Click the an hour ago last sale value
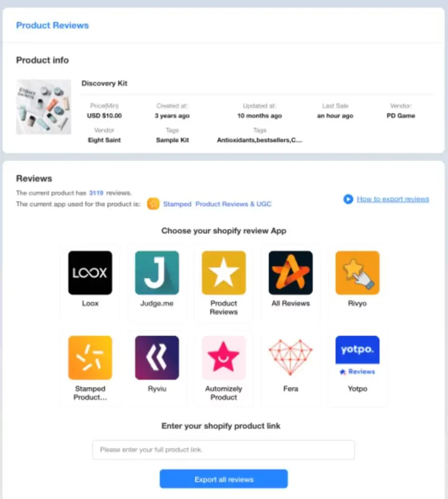The height and width of the screenshot is (499, 448). coord(335,116)
